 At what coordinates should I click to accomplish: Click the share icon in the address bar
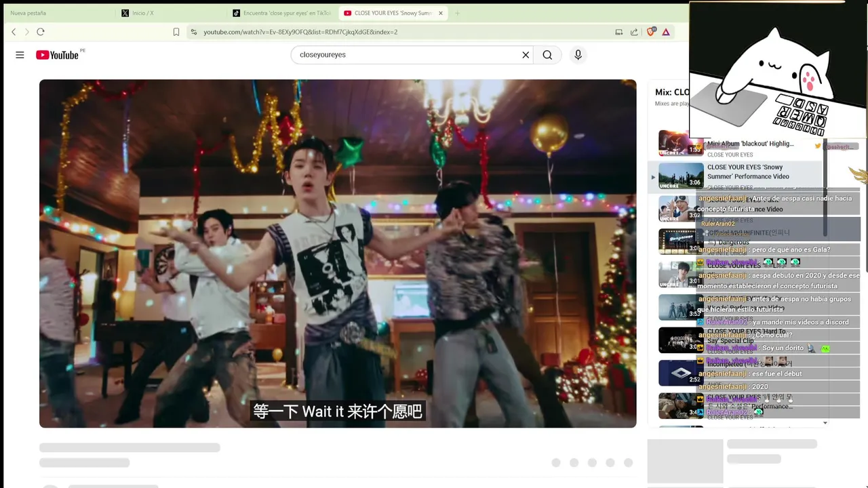click(x=634, y=32)
